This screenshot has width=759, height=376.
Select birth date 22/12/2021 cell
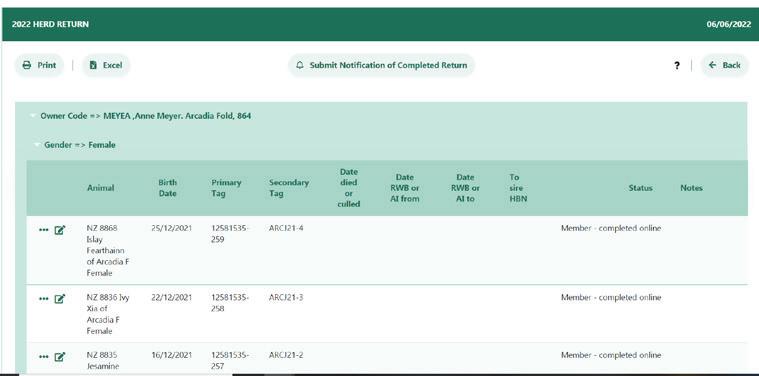pyautogui.click(x=171, y=297)
